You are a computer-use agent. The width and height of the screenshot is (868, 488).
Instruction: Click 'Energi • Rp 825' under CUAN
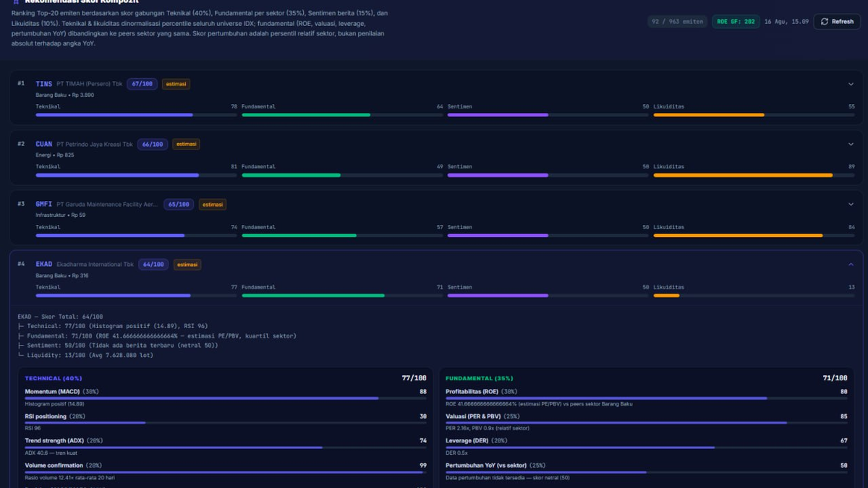coord(55,155)
